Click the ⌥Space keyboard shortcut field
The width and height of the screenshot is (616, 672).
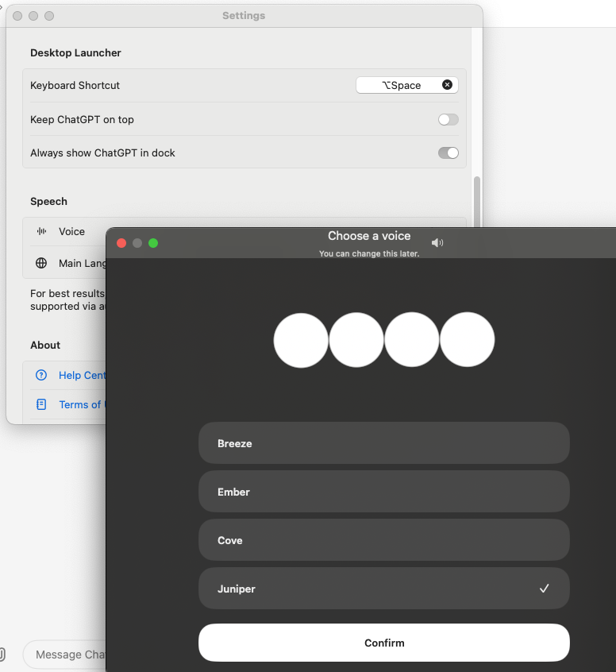(407, 85)
